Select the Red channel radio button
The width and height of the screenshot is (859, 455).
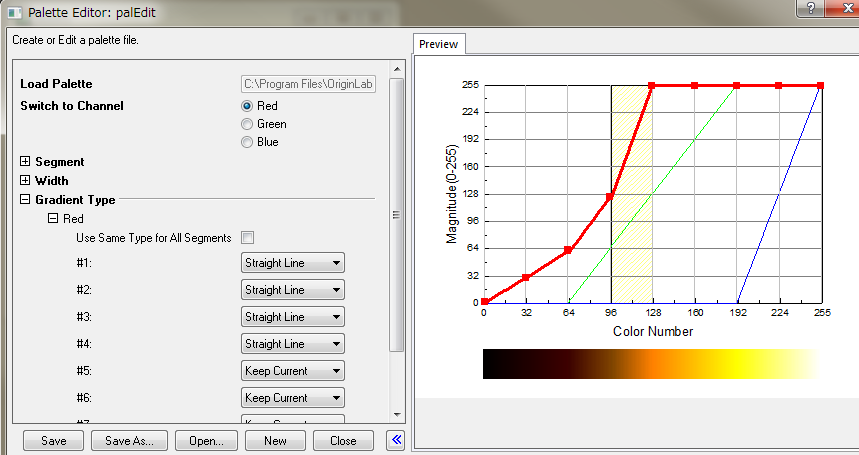point(247,105)
